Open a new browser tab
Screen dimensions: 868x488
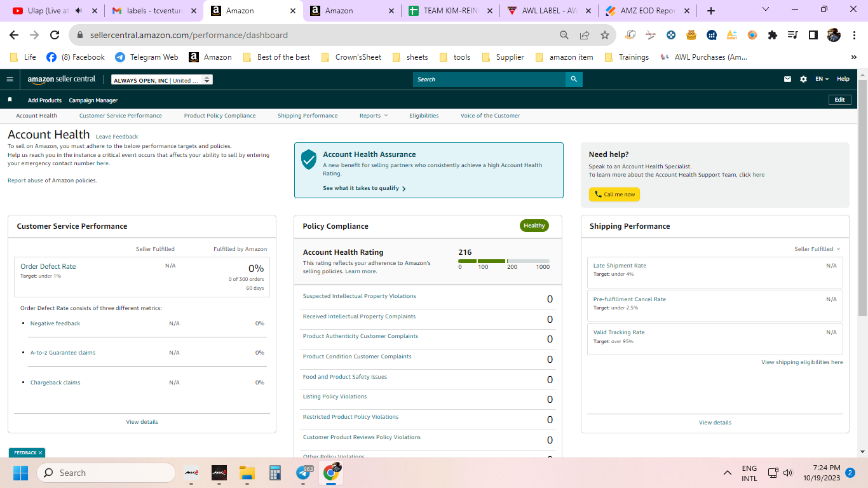coord(711,11)
